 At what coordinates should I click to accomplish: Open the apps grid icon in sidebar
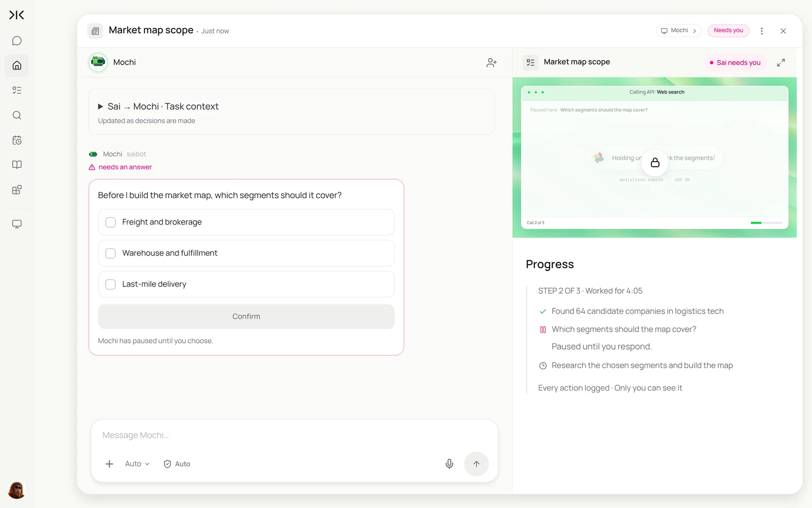click(x=17, y=189)
